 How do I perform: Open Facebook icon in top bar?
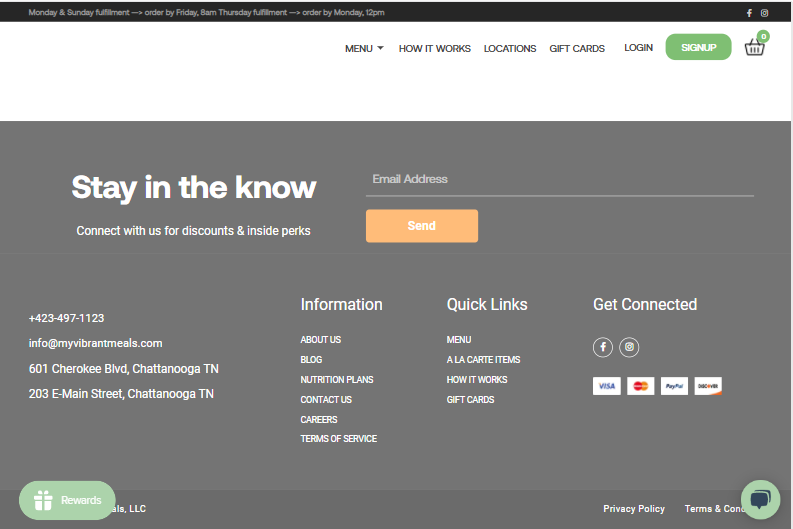[749, 13]
